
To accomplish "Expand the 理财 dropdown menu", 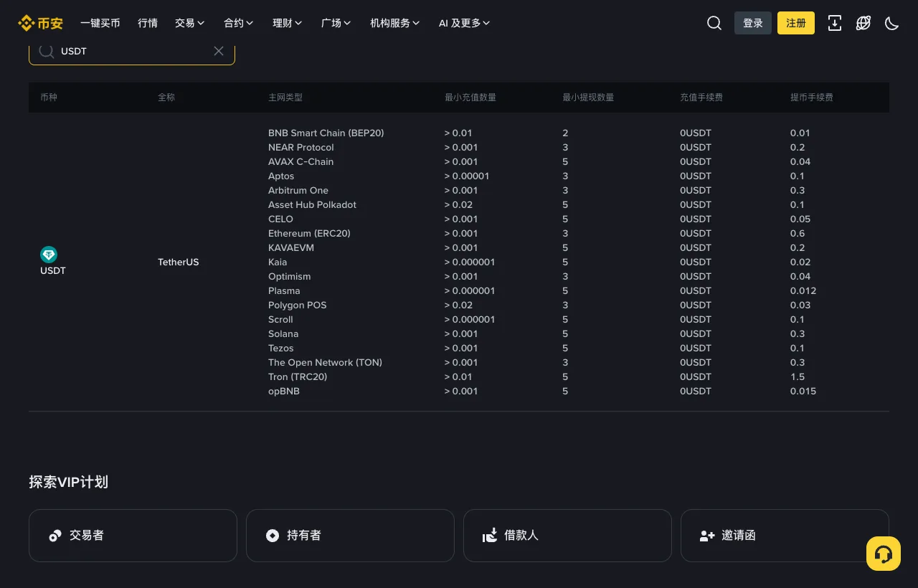I will point(288,23).
